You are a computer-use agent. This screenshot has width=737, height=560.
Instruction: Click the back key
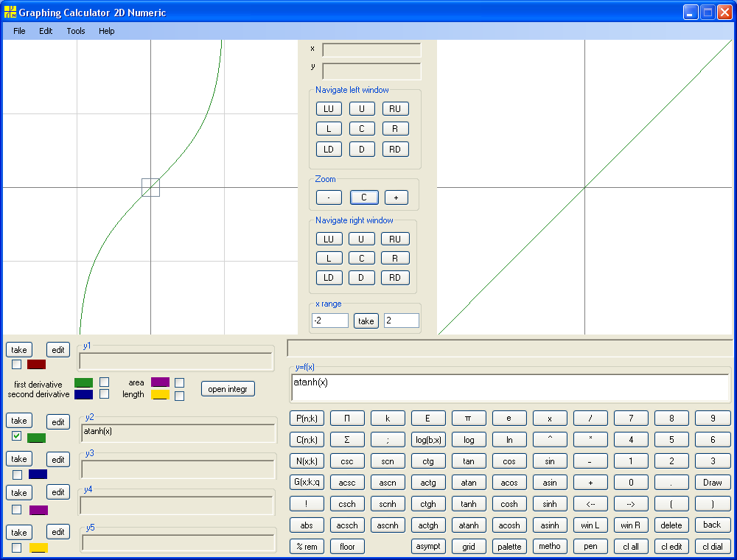click(713, 525)
